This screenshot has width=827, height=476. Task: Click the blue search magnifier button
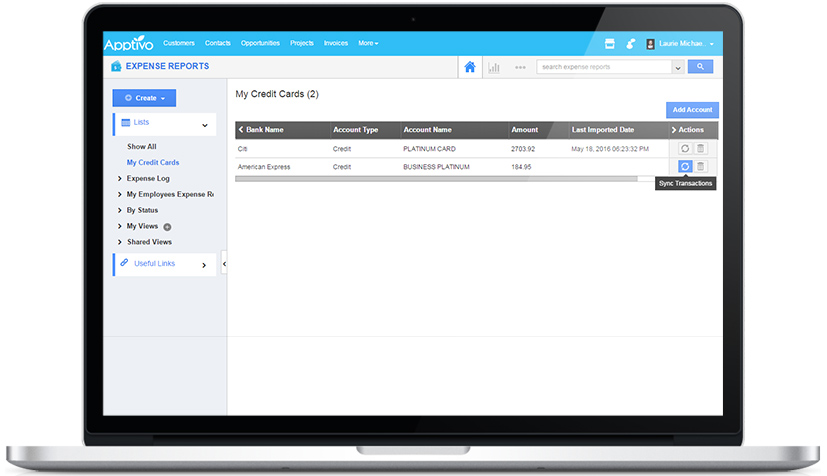point(700,67)
